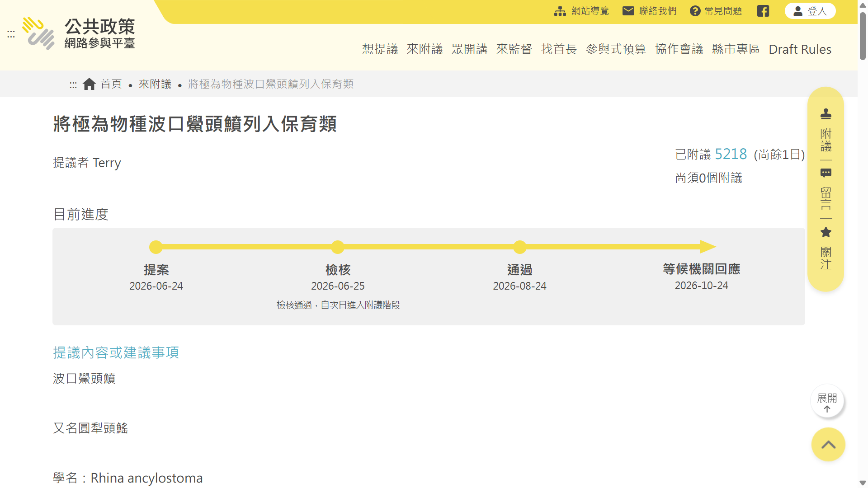868x488 pixels.
Task: Open the 來附議 navigation menu item
Action: tap(425, 49)
